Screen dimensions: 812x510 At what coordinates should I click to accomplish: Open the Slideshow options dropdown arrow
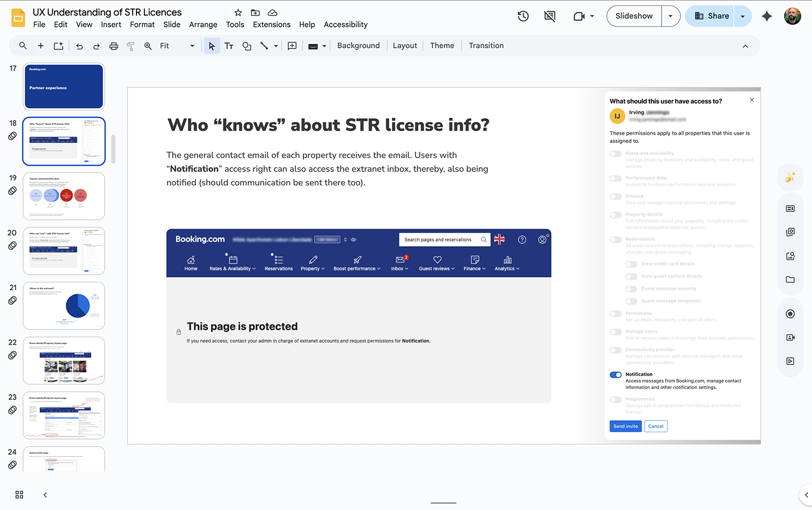(x=670, y=16)
